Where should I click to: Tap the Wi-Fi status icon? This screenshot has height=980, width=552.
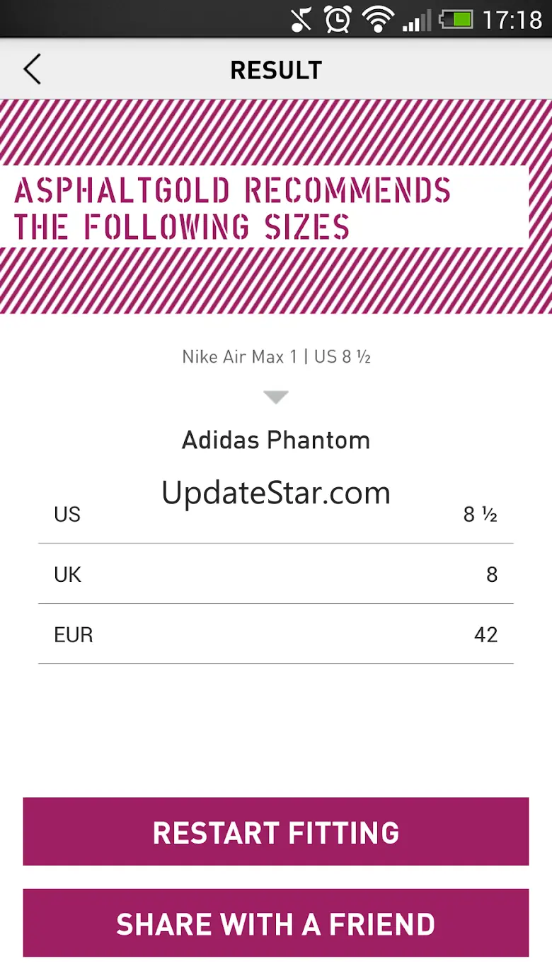point(378,19)
